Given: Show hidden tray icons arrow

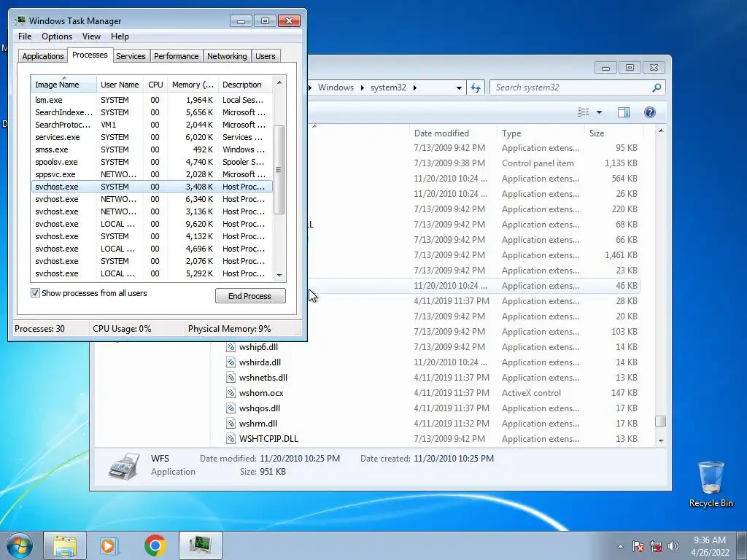Looking at the screenshot, I should click(x=620, y=546).
